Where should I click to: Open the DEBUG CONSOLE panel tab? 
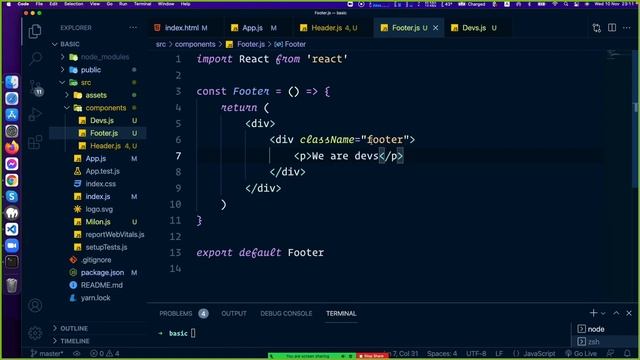click(286, 313)
